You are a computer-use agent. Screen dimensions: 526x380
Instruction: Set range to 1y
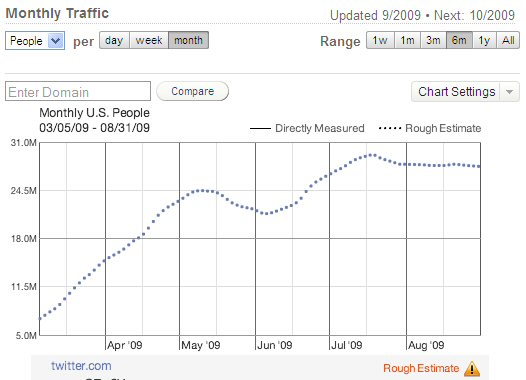(x=484, y=40)
